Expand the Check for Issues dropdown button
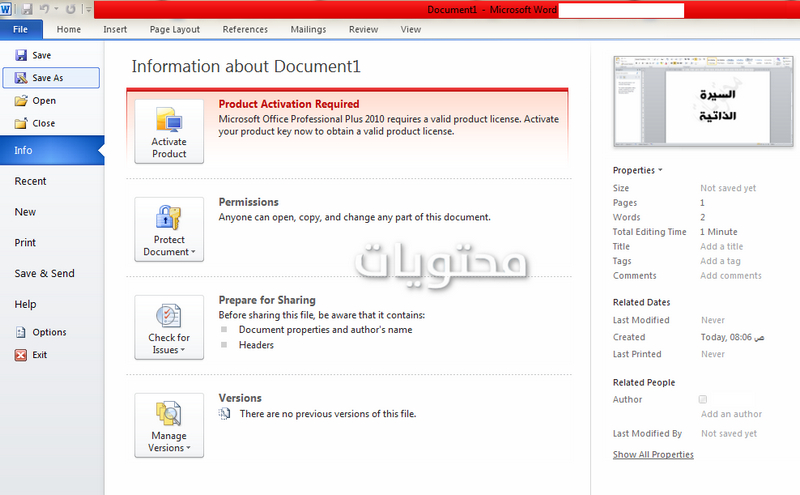800x495 pixels. click(x=169, y=327)
